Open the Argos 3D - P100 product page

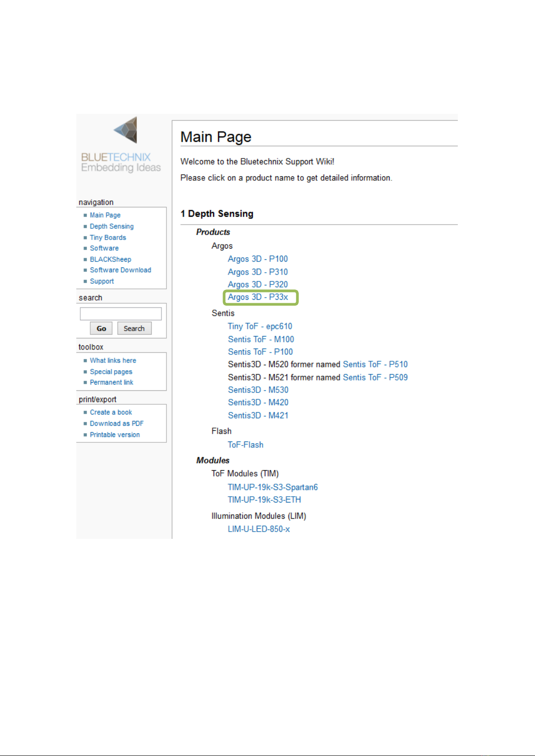coord(258,259)
